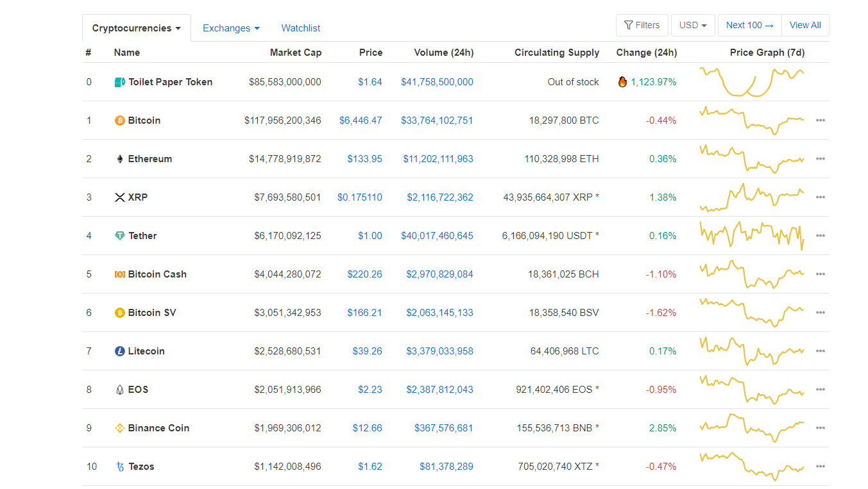This screenshot has width=868, height=489.
Task: Click Litecoin price $39.26
Action: click(368, 351)
